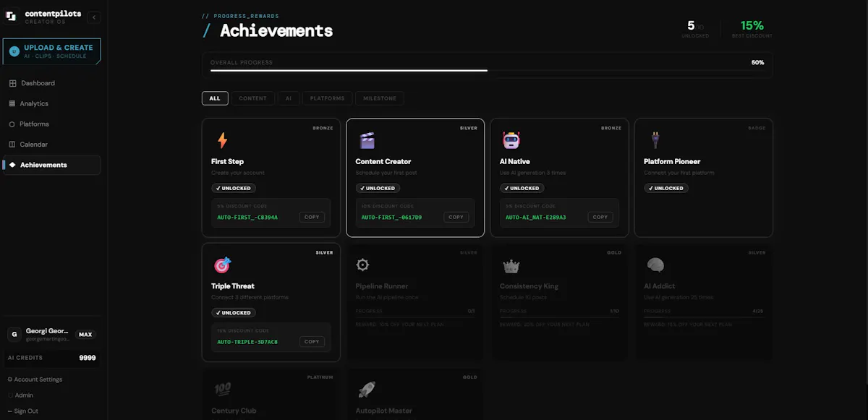Click the Content Creator UNLOCKED badge

[378, 188]
